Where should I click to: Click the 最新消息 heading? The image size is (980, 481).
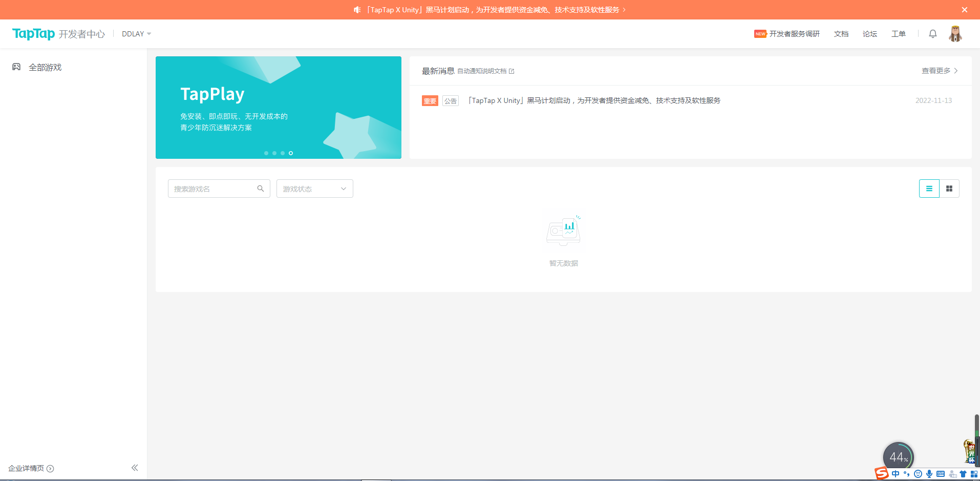(438, 71)
